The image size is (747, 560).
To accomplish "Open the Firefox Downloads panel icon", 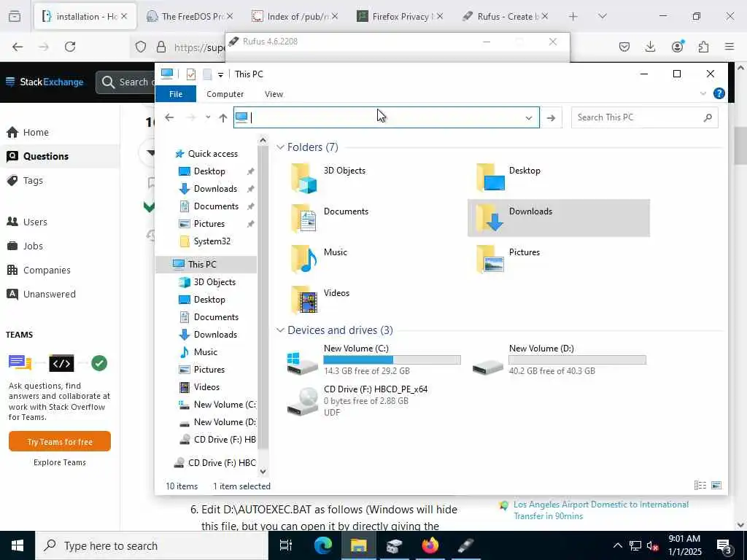I will pyautogui.click(x=650, y=47).
